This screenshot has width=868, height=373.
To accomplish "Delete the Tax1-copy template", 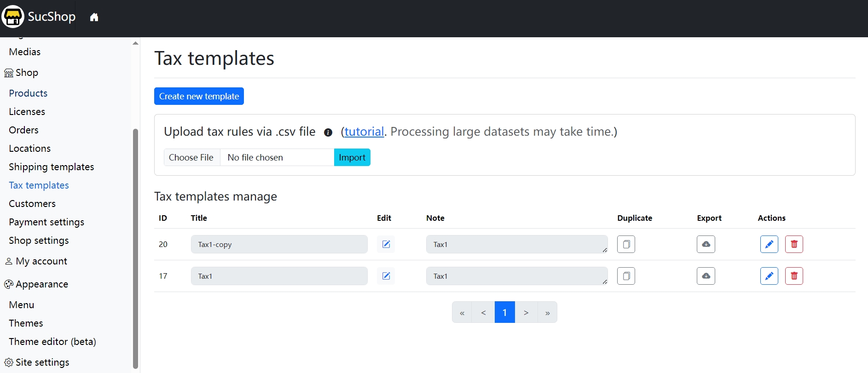I will (793, 244).
